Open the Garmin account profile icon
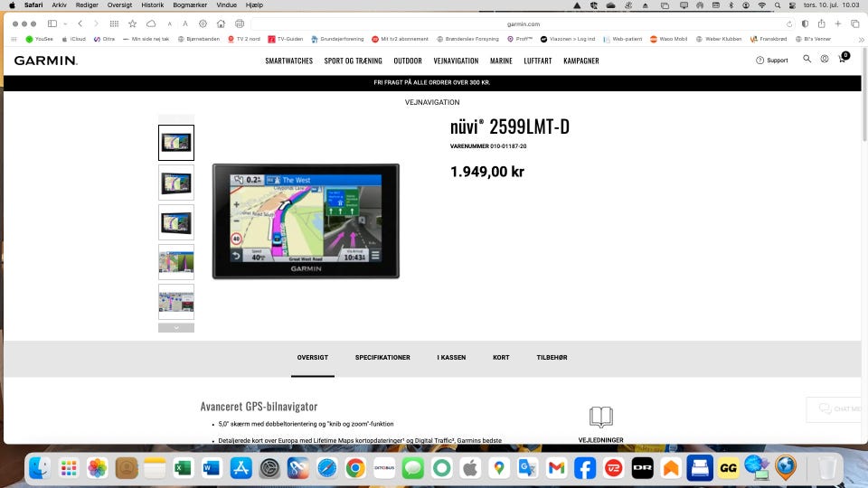868x488 pixels. click(x=825, y=59)
